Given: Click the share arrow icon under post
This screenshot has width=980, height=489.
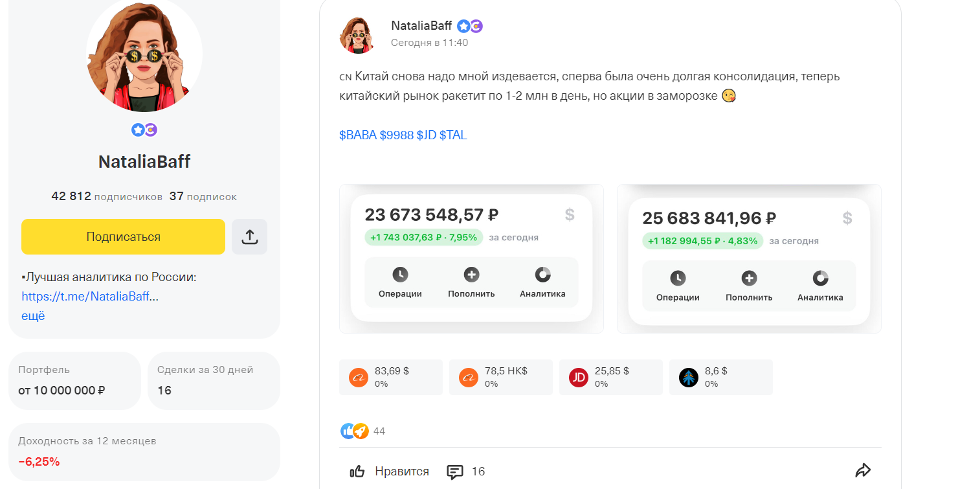Looking at the screenshot, I should click(x=863, y=471).
